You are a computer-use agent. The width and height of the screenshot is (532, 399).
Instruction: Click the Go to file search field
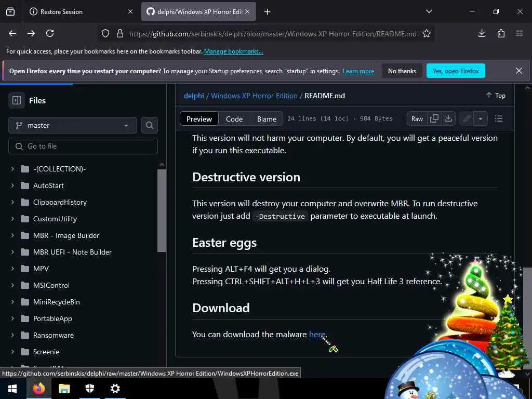[83, 146]
